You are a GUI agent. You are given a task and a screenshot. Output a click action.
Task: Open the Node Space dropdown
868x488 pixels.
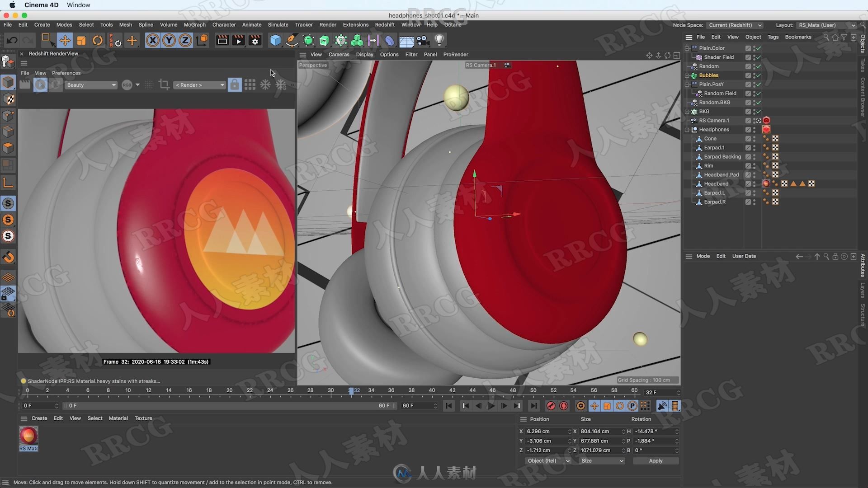pos(735,25)
